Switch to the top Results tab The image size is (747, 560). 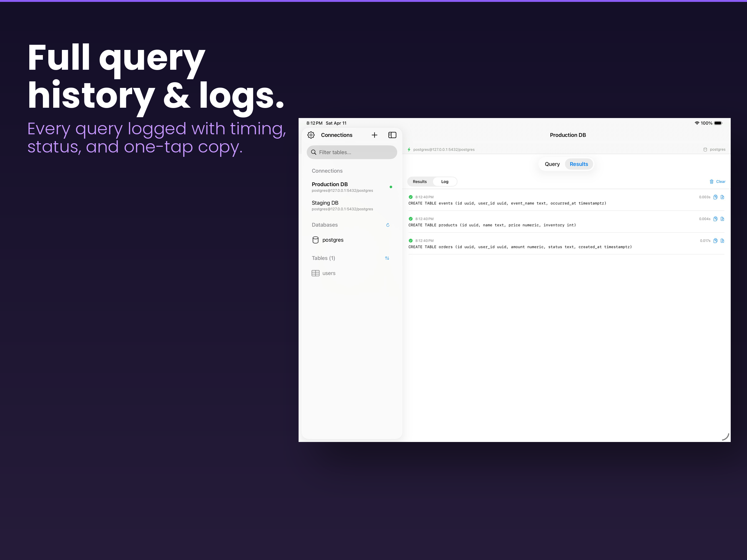click(579, 164)
